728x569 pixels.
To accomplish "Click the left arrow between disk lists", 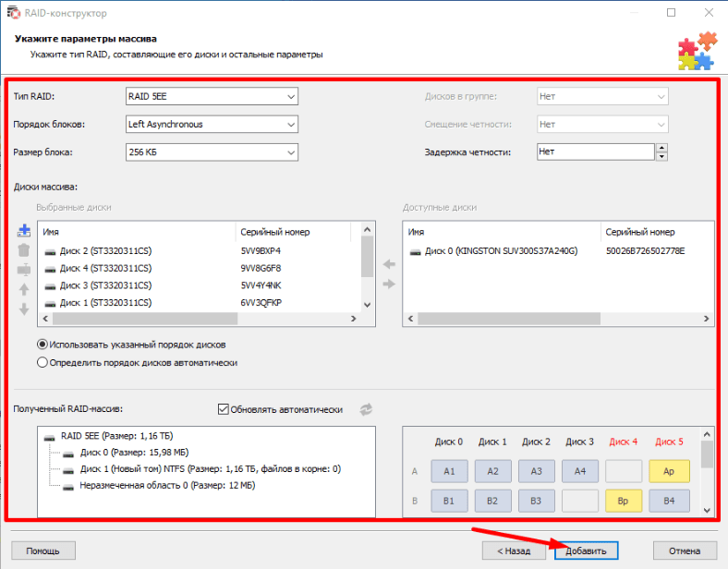I will click(x=389, y=265).
